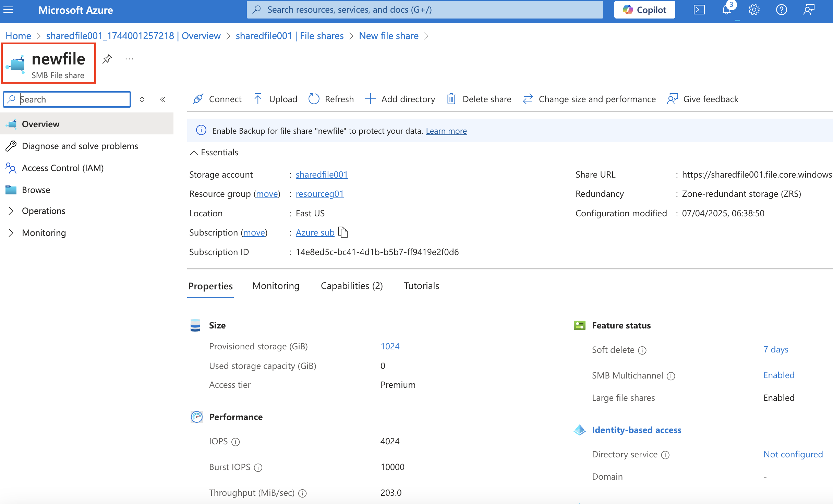Switch to the Tutorials tab
Viewport: 833px width, 504px height.
[x=421, y=286]
